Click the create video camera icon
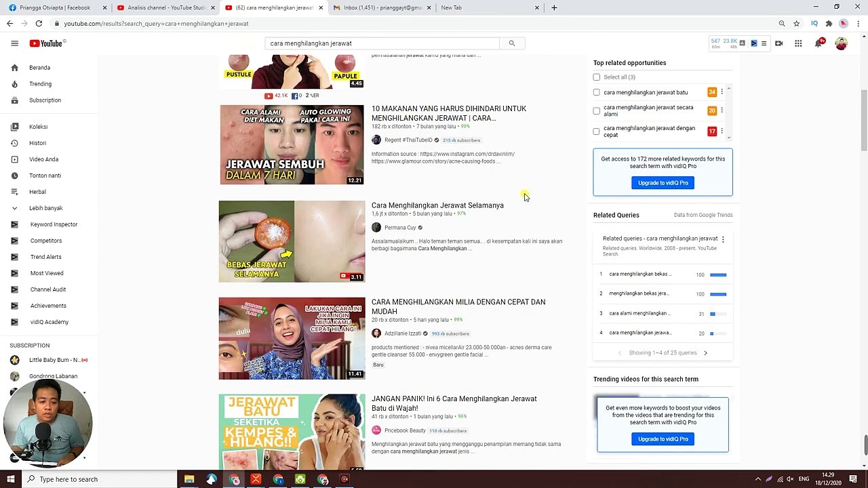The height and width of the screenshot is (488, 868). click(x=778, y=43)
